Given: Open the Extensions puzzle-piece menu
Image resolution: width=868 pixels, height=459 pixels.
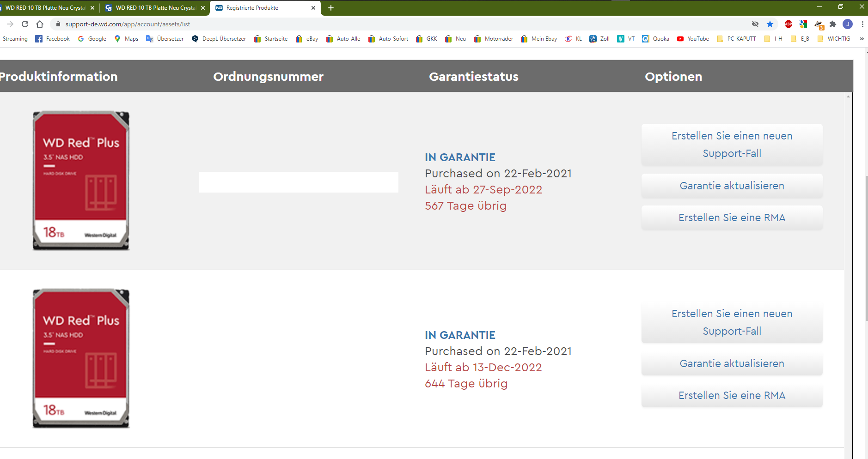Looking at the screenshot, I should (x=833, y=24).
